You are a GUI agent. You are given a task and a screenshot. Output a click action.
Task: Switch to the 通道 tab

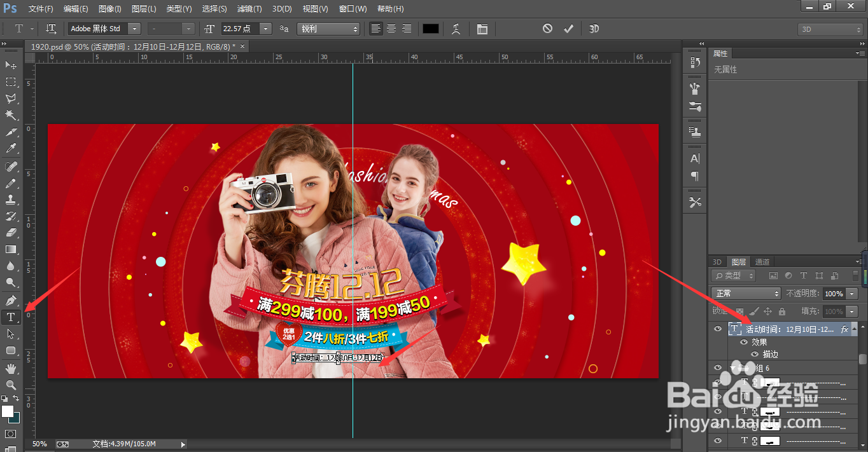[762, 262]
